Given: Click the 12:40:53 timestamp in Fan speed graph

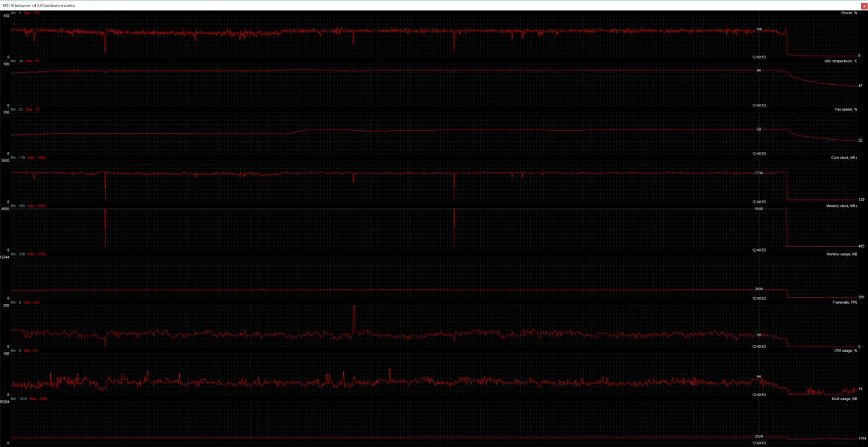Looking at the screenshot, I should pyautogui.click(x=759, y=153).
